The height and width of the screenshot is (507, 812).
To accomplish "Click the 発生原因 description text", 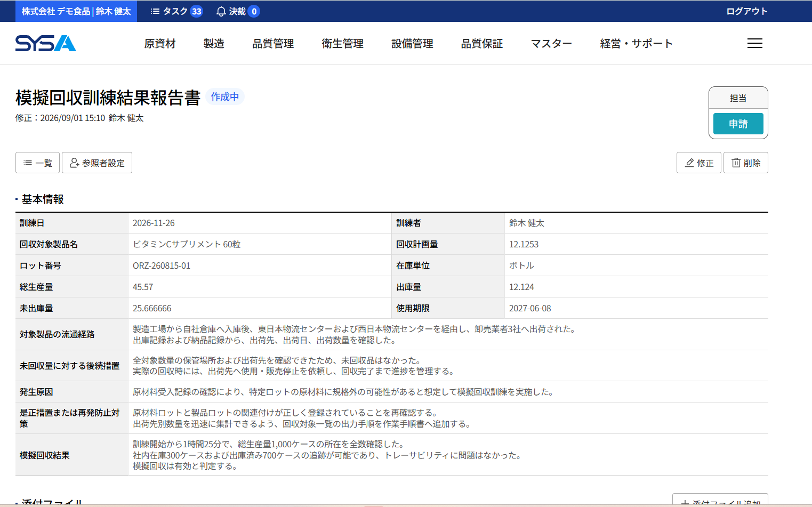I will (344, 392).
